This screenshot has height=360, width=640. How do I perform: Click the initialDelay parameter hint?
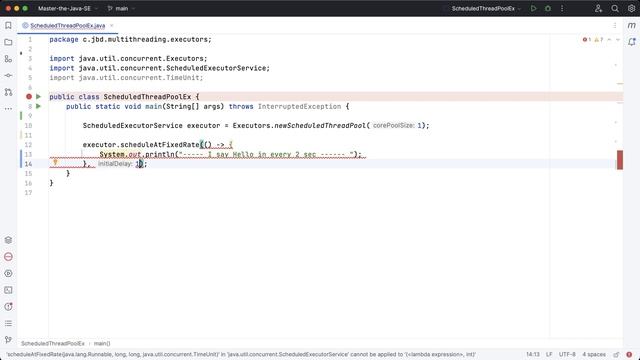(x=115, y=164)
